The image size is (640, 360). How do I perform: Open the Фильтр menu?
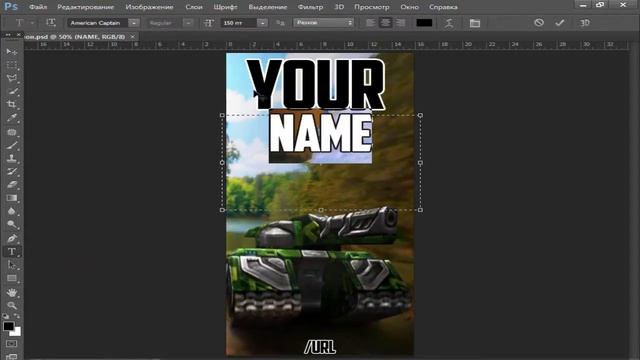310,7
